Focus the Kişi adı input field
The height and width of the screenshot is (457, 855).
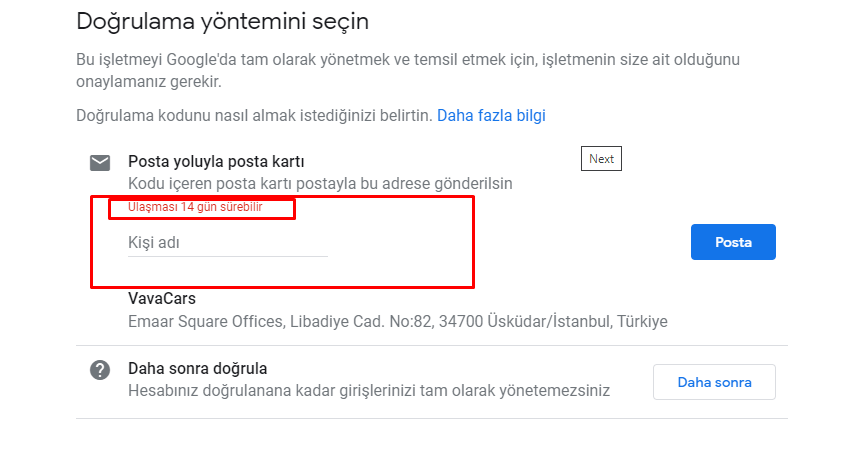pos(228,243)
